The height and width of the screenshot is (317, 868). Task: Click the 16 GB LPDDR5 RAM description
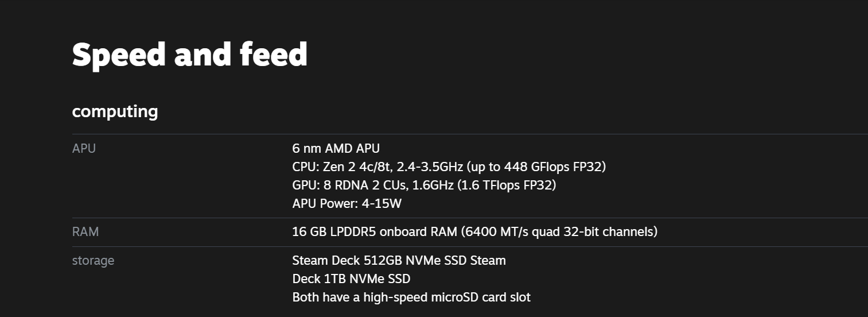click(475, 231)
